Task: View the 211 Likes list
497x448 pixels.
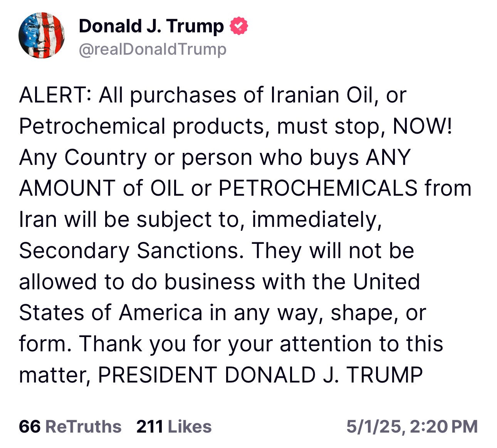Action: (x=173, y=427)
